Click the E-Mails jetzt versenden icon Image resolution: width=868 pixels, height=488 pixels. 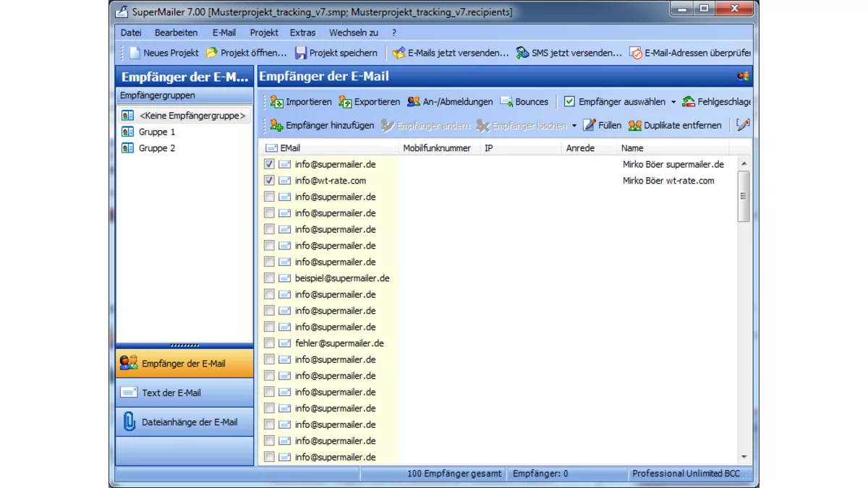(x=399, y=52)
